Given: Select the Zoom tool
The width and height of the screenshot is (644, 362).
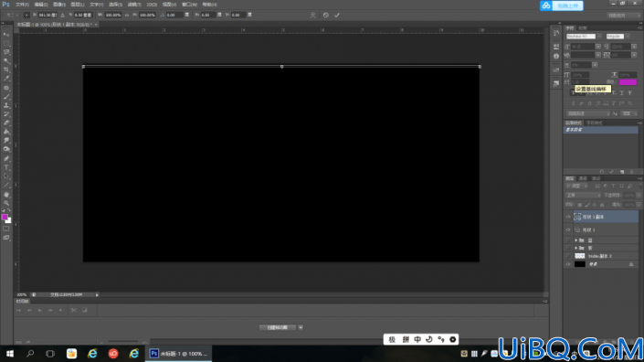Looking at the screenshot, I should click(x=6, y=203).
